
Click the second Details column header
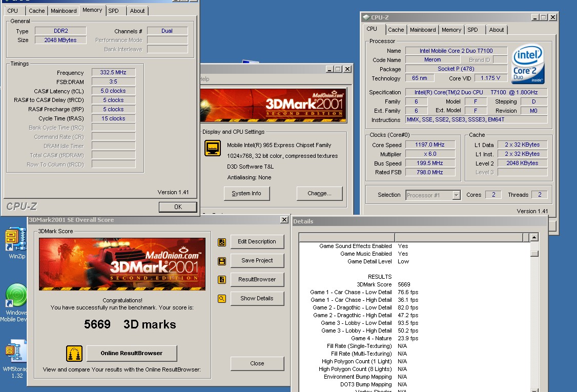pyautogui.click(x=459, y=237)
